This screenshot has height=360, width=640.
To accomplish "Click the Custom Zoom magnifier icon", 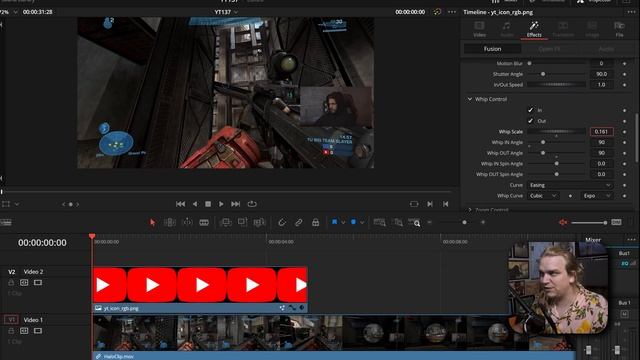I will [414, 222].
